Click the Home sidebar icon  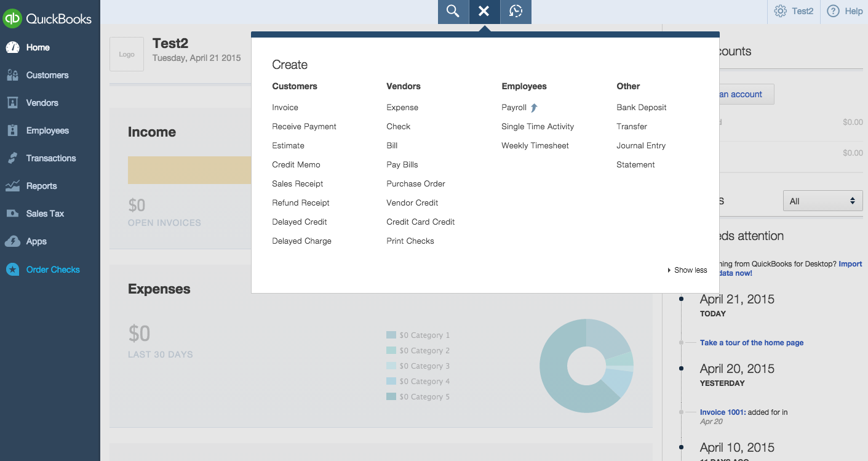click(12, 47)
